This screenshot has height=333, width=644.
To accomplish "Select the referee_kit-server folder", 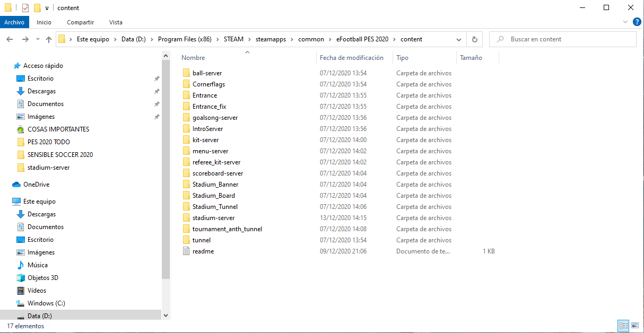I will tap(216, 162).
